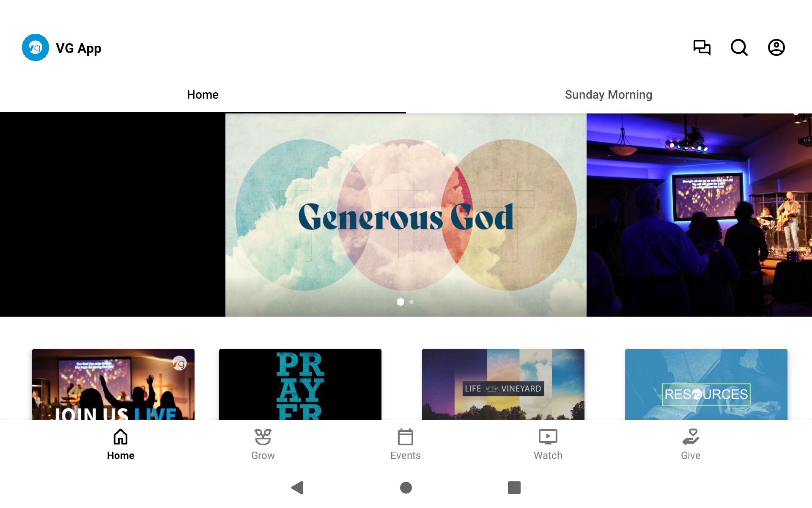Image resolution: width=812 pixels, height=508 pixels.
Task: Tap the Grow plant icon
Action: [x=263, y=437]
